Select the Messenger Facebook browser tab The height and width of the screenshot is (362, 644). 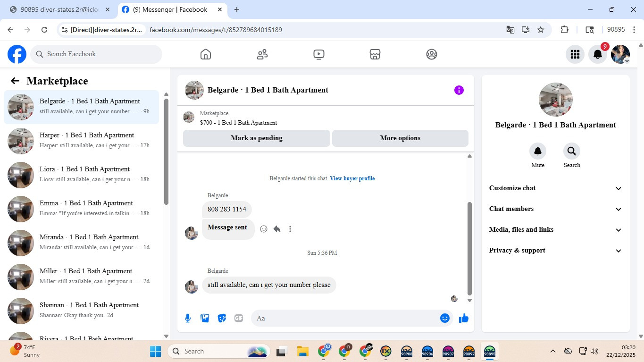171,9
